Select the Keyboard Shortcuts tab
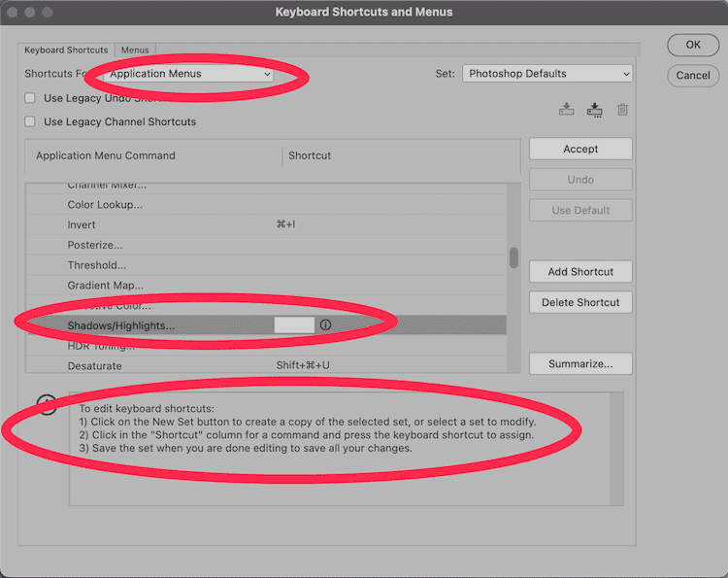The height and width of the screenshot is (578, 728). click(66, 50)
